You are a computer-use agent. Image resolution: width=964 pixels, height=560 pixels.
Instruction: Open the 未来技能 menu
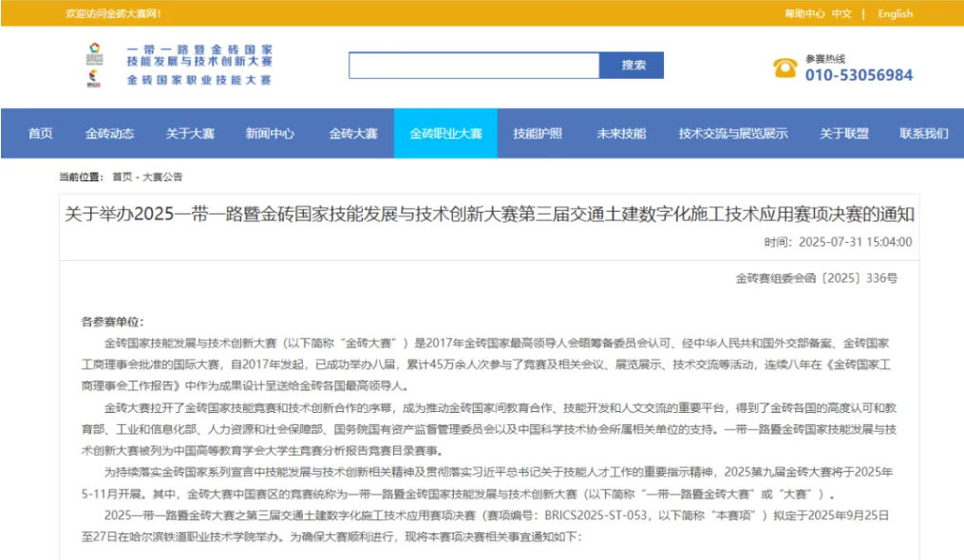[x=620, y=133]
